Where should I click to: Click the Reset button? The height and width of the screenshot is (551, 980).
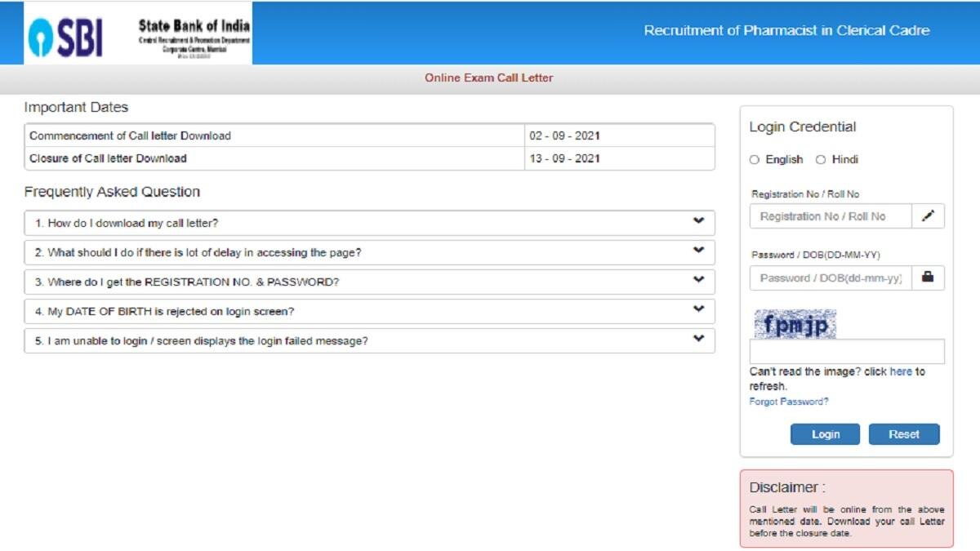click(904, 433)
